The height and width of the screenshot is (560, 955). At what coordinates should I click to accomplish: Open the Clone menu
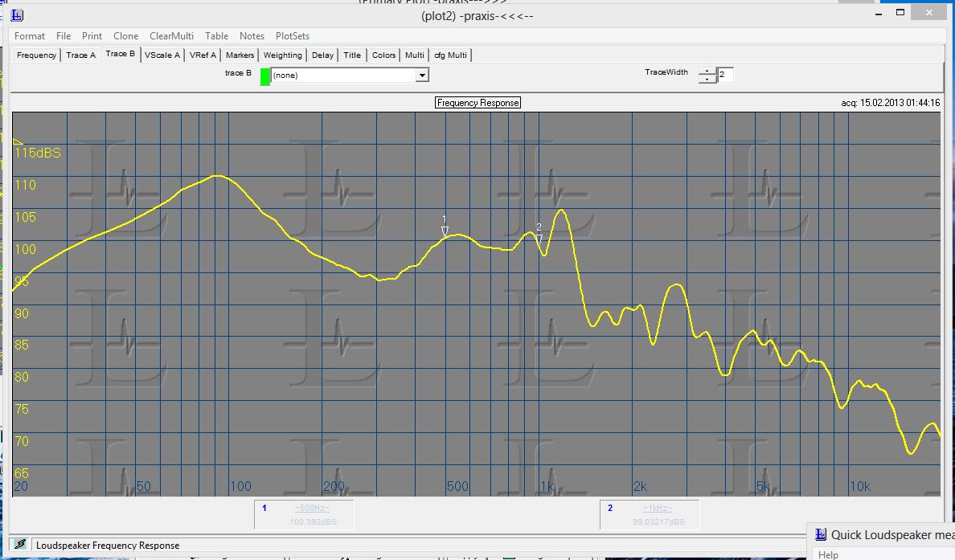coord(125,36)
